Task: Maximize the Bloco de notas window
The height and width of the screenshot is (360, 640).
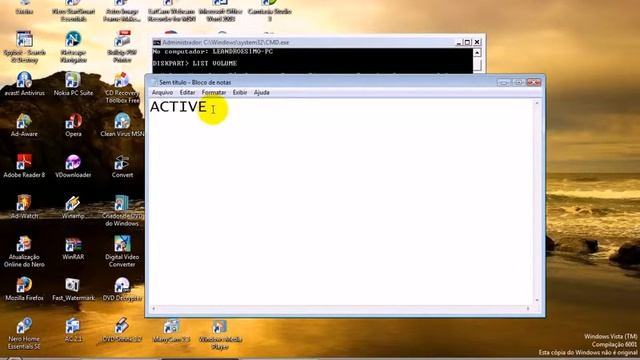Action: pyautogui.click(x=518, y=82)
